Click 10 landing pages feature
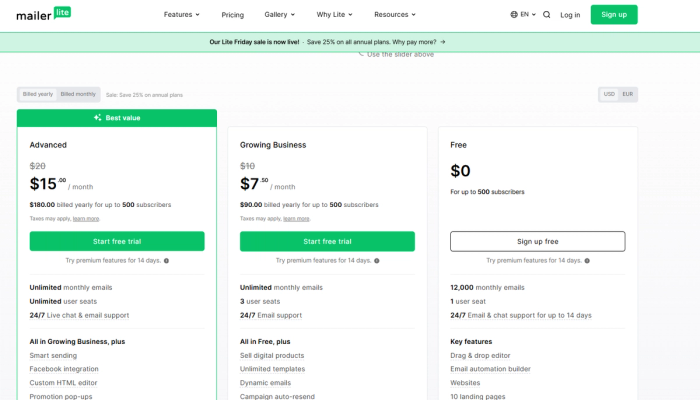Screen dimensions: 700x400 478,396
